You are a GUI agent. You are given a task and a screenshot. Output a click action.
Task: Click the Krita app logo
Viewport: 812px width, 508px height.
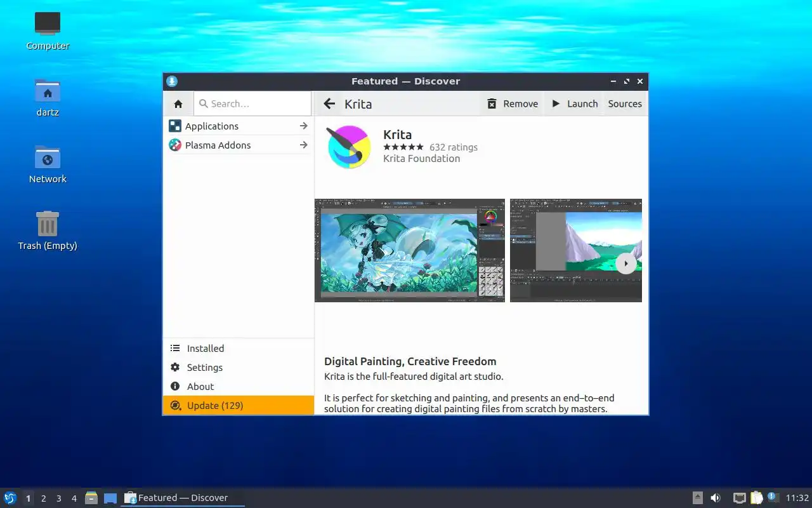(x=348, y=147)
